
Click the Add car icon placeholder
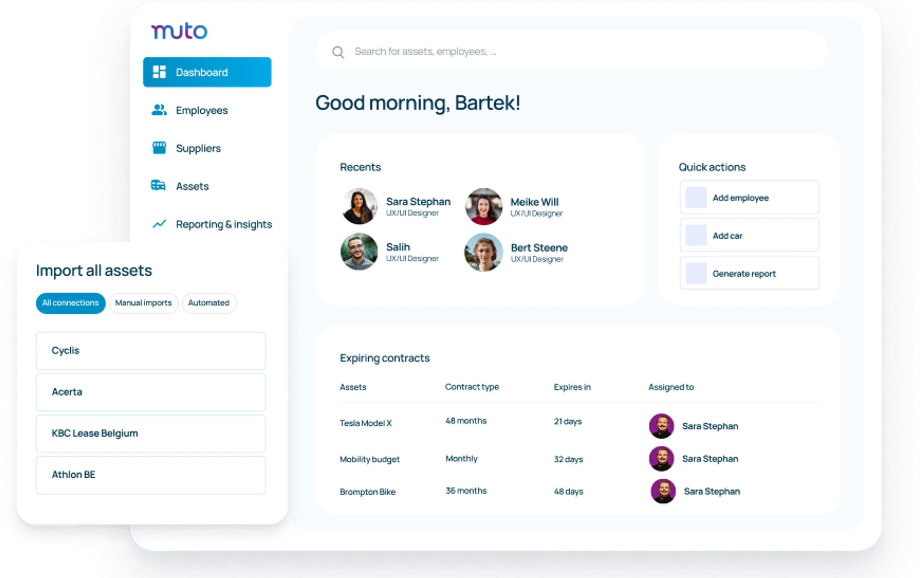click(x=696, y=235)
